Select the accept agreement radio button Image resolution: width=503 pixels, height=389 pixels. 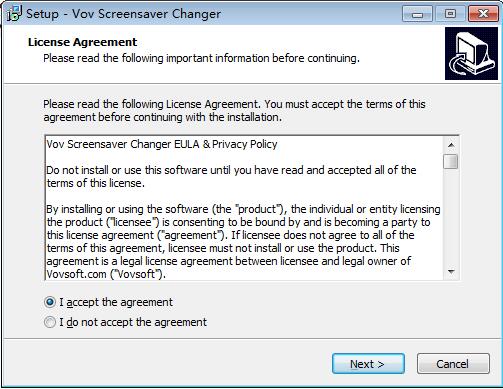(50, 302)
